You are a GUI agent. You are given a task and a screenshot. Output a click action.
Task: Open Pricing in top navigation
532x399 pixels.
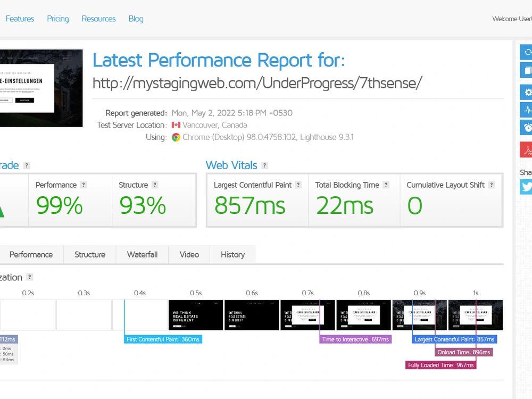[57, 19]
